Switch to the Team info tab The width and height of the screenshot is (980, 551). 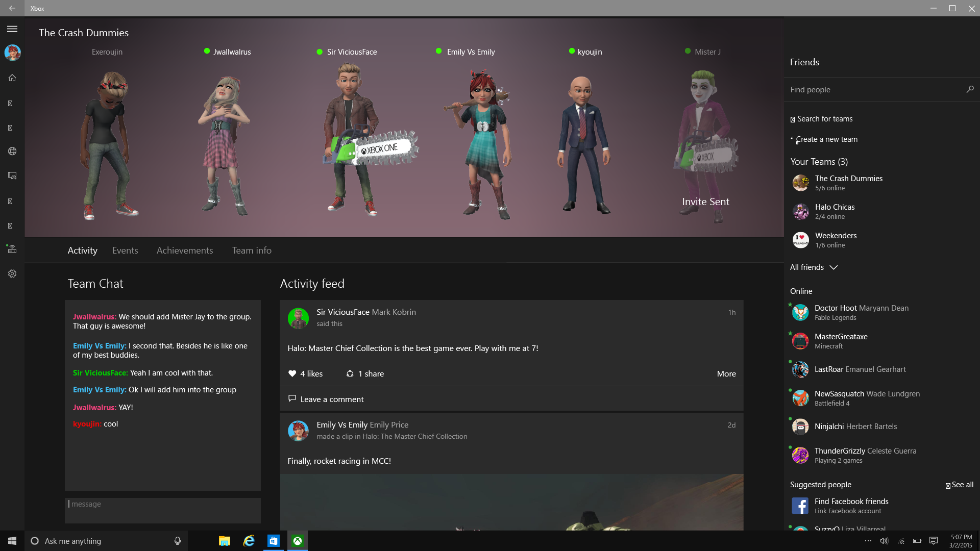[252, 251]
